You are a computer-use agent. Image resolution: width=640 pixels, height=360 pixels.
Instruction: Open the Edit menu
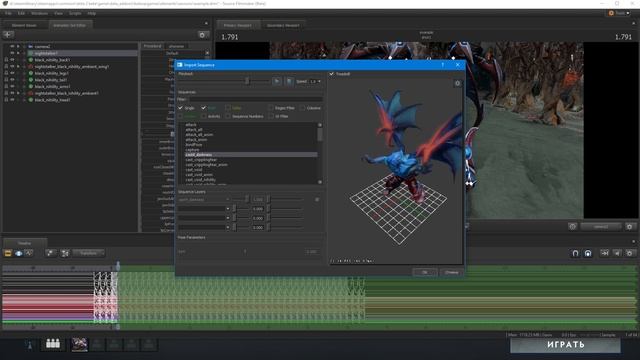[x=21, y=13]
